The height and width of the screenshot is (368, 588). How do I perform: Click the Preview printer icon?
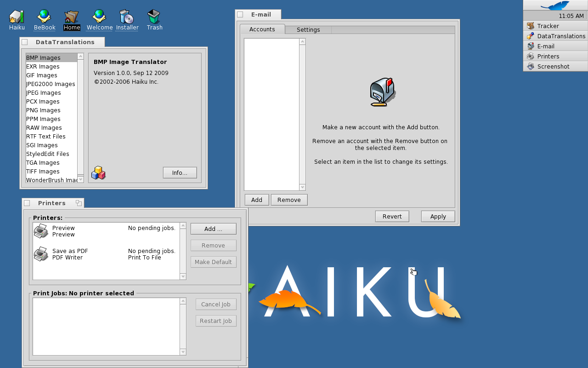point(41,231)
